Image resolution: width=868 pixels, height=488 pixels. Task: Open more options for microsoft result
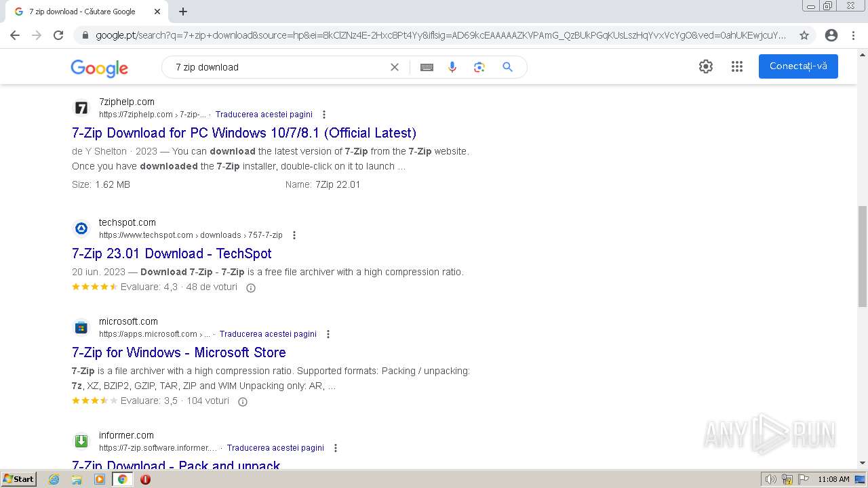coord(328,334)
